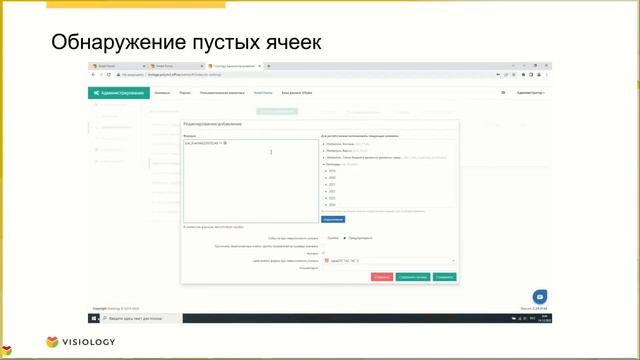Open the grid icon beside Администратор
Image resolution: width=640 pixels, height=360 pixels.
(x=503, y=93)
